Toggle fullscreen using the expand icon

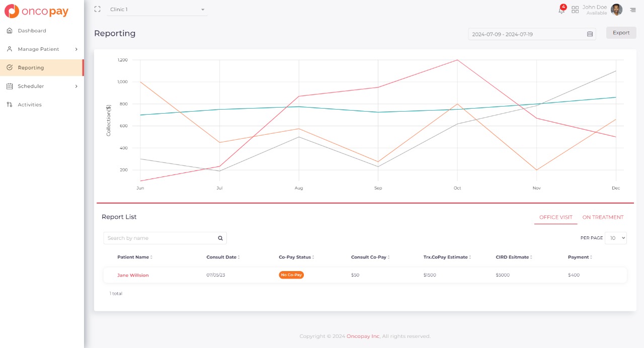98,9
